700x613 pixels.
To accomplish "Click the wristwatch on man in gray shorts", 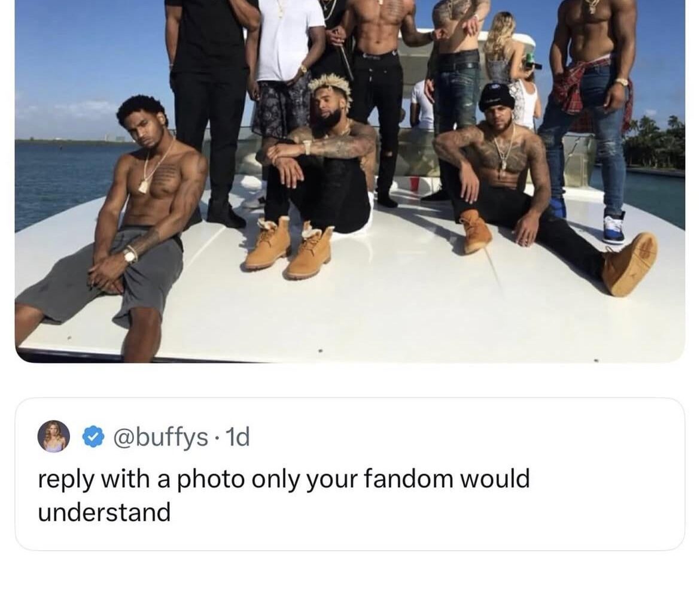I will click(x=131, y=255).
